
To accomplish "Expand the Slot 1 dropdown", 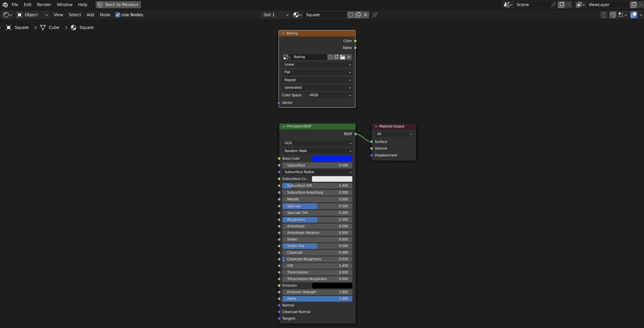I will click(275, 15).
